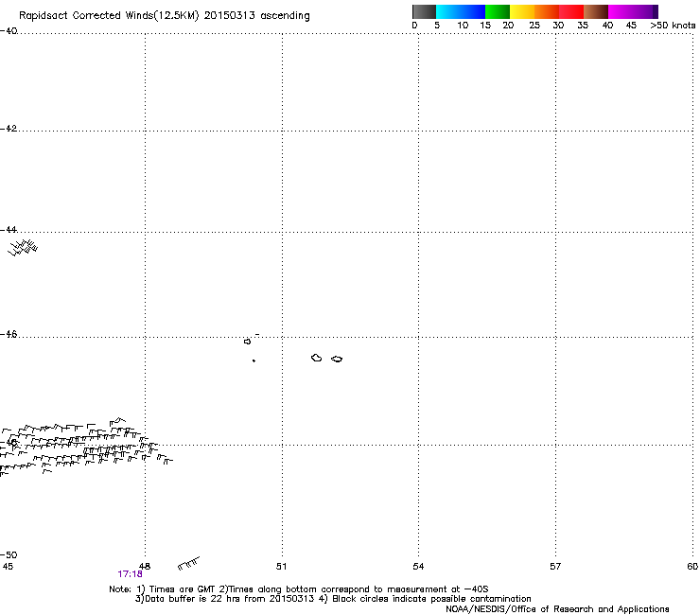The width and height of the screenshot is (700, 615).
Task: Click the latitude label '-50'
Action: click(x=9, y=555)
